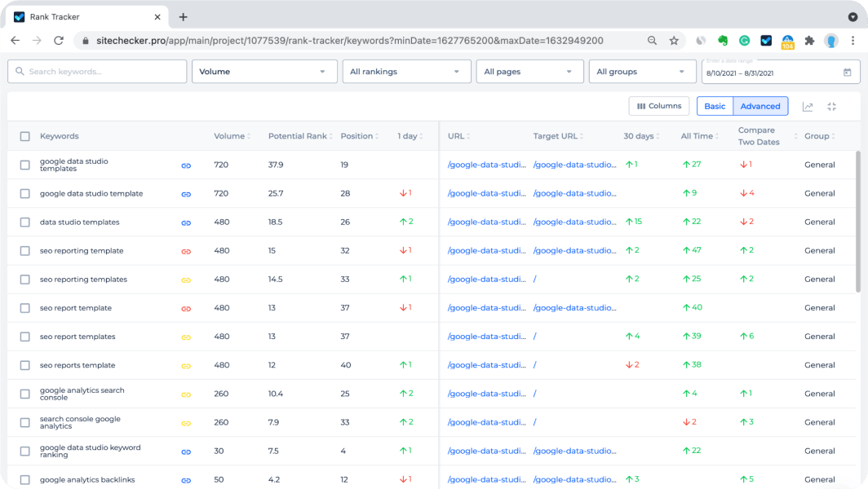868x489 pixels.
Task: Check the google data studio templates row
Action: 25,165
